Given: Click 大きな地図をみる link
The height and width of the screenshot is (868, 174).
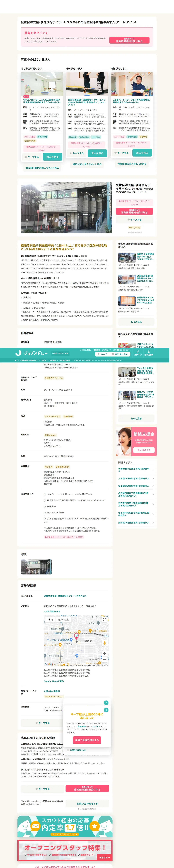Looking at the screenshot, I should (52, 611).
